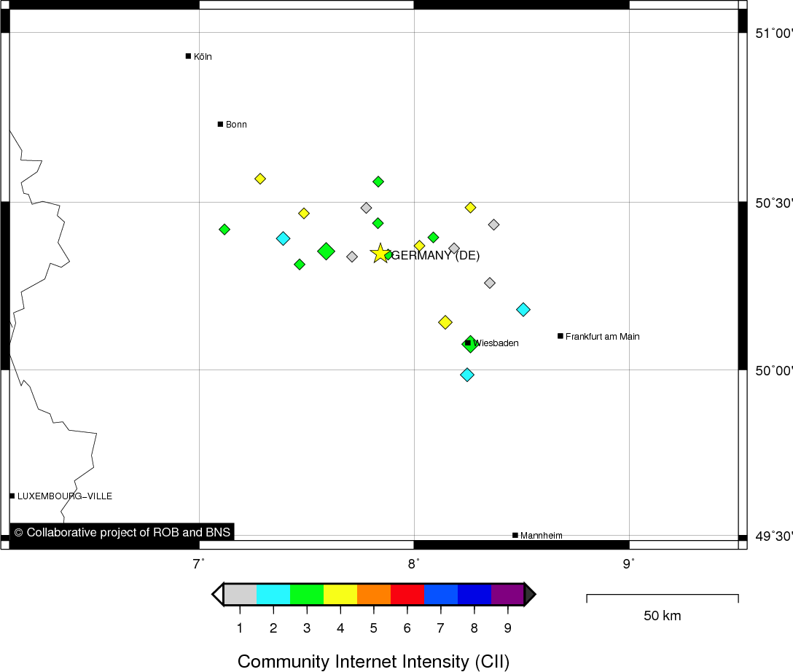Click the Mannheim city square marker

pyautogui.click(x=515, y=535)
